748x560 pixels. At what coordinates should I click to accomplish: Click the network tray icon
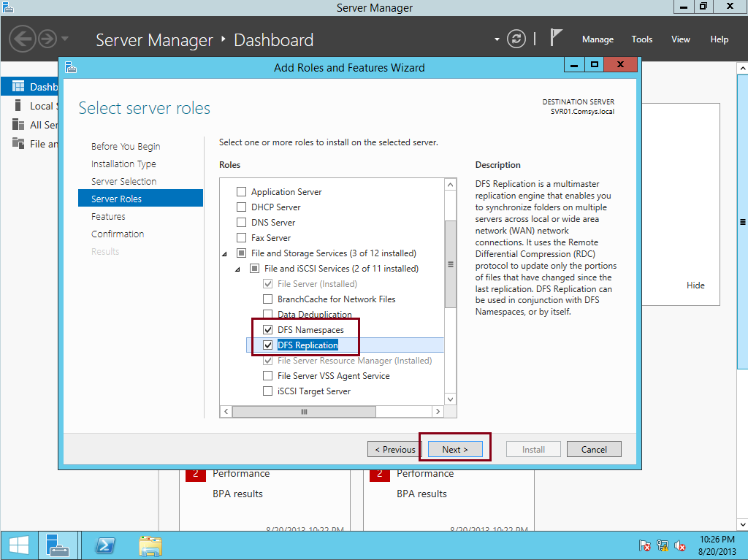662,545
